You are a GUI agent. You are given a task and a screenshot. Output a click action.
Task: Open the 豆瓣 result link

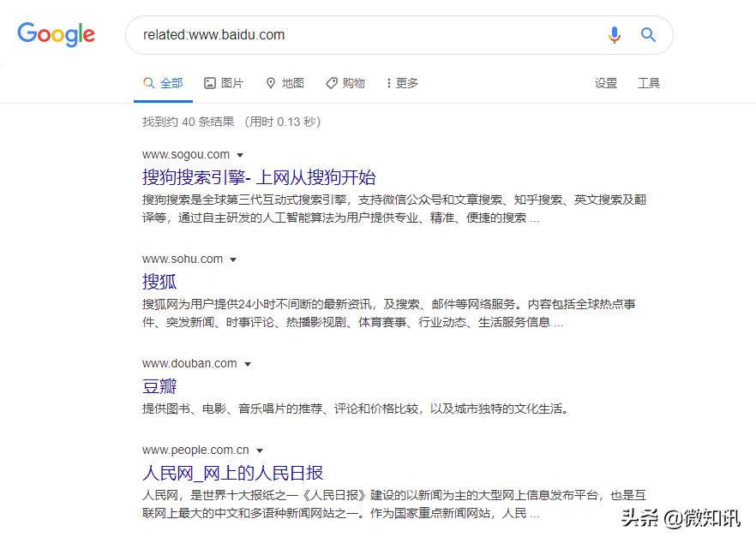tap(159, 386)
